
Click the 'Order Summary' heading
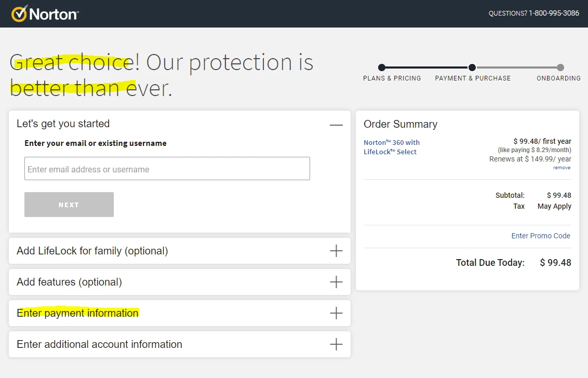click(x=400, y=124)
